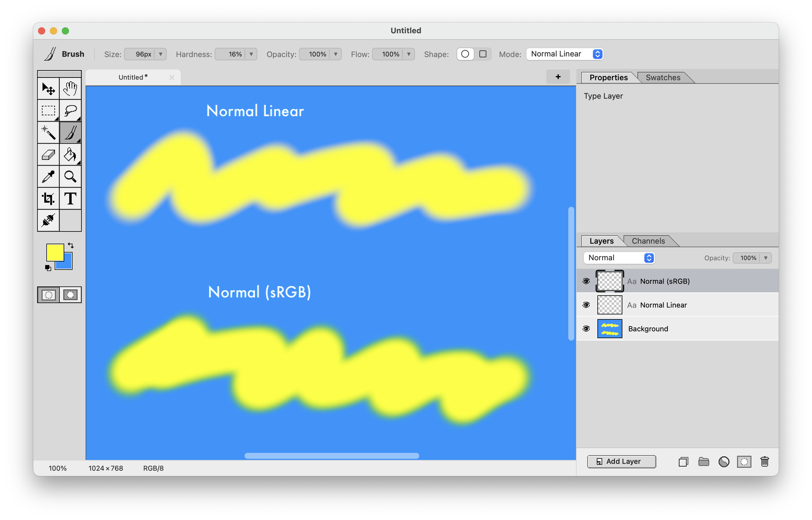Hide the Normal (sRGB) layer
This screenshot has width=812, height=520.
586,281
